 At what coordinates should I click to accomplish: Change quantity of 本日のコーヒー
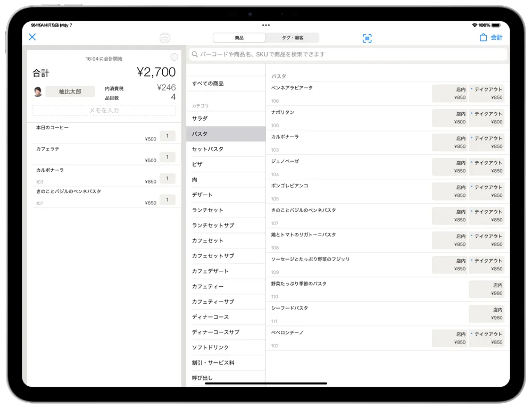(167, 136)
